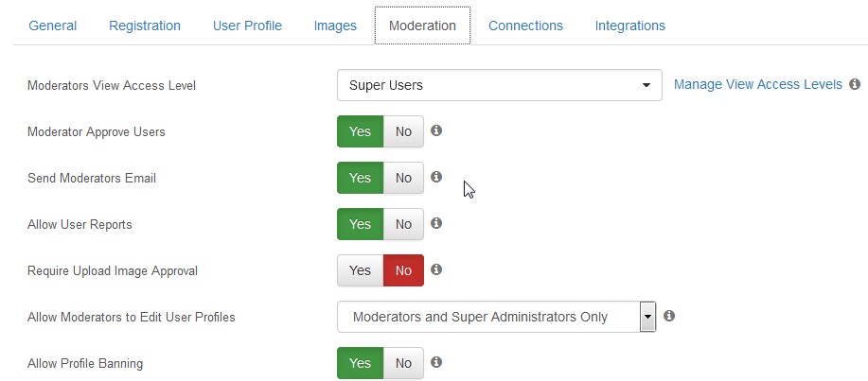Expand Allow Moderators to Edit User Profiles dropdown
Screen dimensions: 868x381
[x=496, y=317]
